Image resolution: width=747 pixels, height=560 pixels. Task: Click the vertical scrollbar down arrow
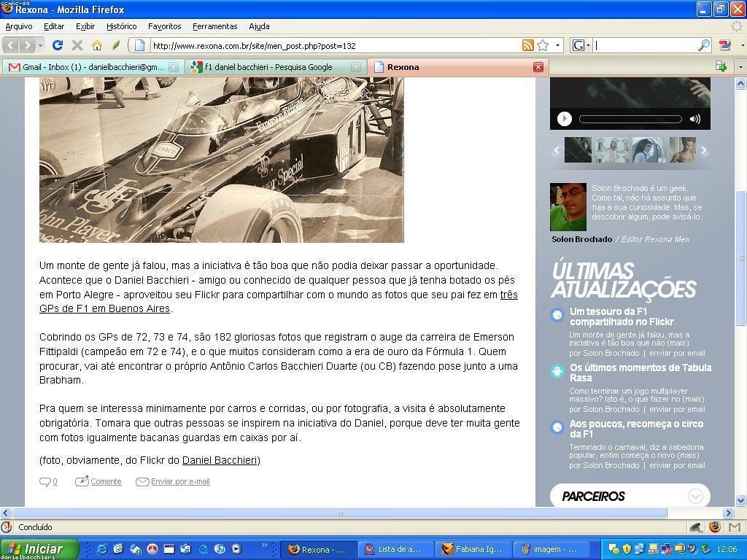[x=740, y=500]
